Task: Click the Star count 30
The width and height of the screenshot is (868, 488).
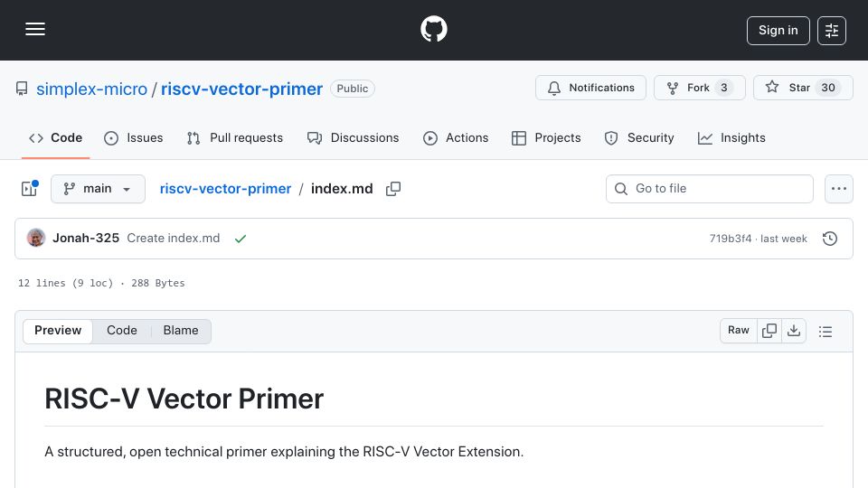Action: tap(828, 88)
